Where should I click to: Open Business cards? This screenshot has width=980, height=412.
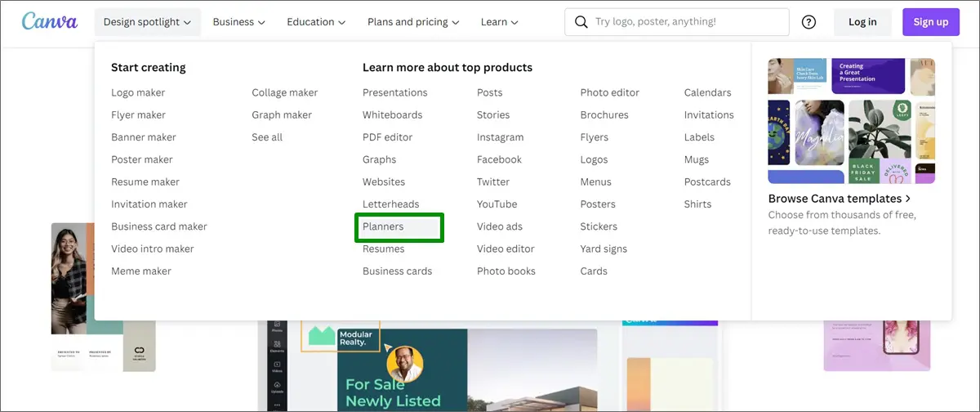[398, 271]
